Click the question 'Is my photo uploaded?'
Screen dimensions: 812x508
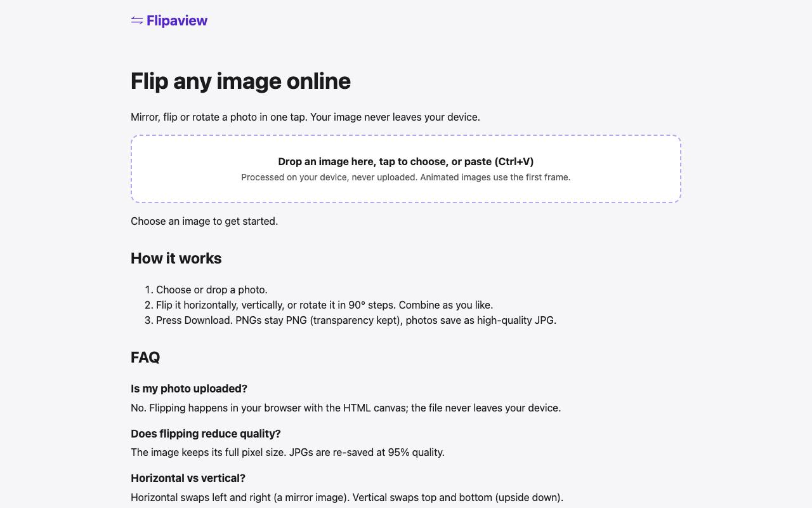coord(189,389)
